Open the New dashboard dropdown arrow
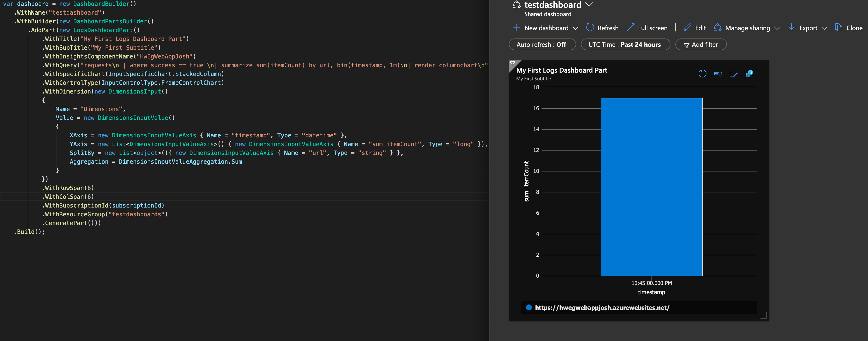Viewport: 868px width, 341px height. click(576, 28)
